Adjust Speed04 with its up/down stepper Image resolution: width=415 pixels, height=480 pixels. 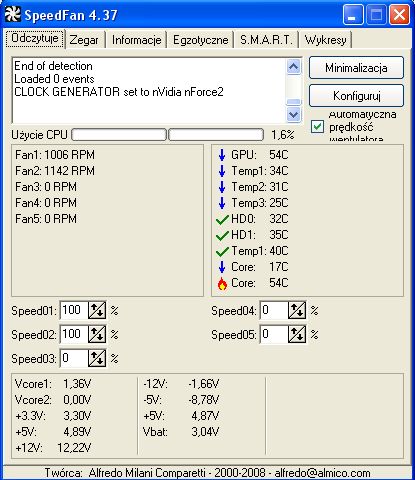coord(297,310)
